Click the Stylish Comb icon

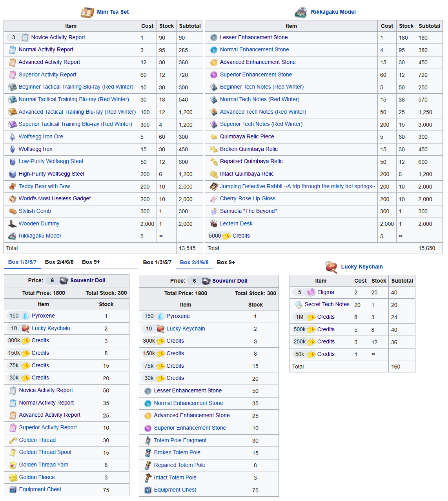(13, 211)
